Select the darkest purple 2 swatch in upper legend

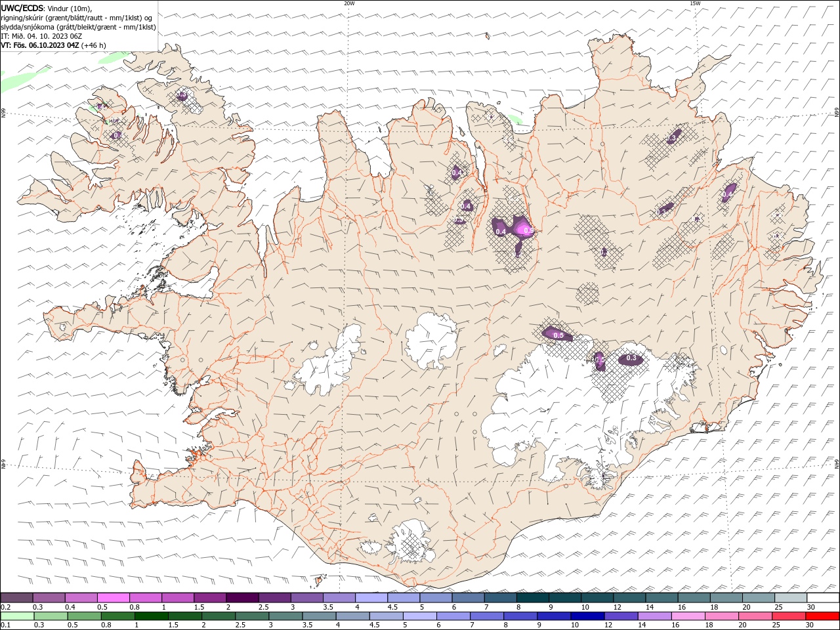(x=242, y=597)
